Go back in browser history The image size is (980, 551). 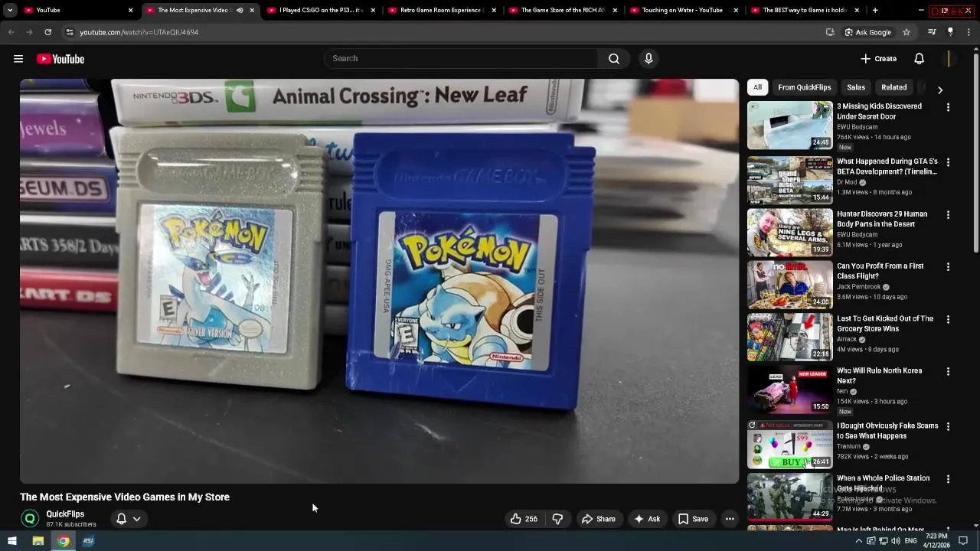11,32
